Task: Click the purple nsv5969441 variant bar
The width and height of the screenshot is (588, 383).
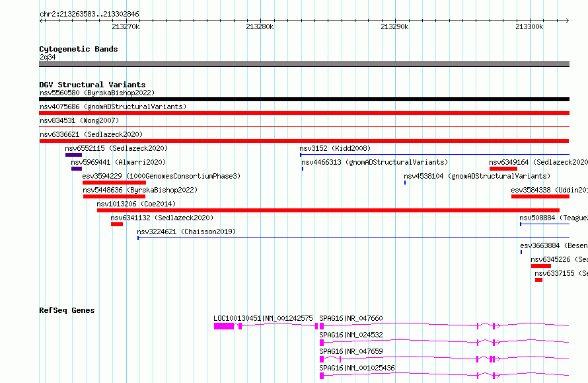Action: point(77,169)
